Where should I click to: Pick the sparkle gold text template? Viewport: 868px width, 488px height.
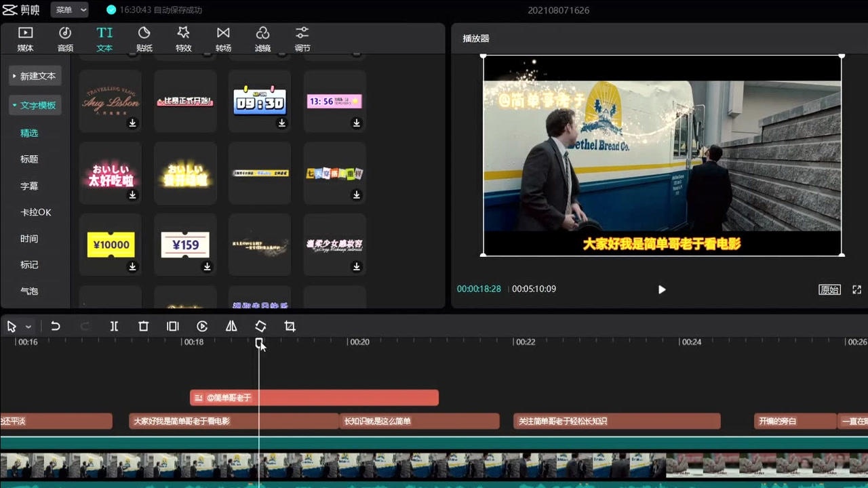[260, 245]
